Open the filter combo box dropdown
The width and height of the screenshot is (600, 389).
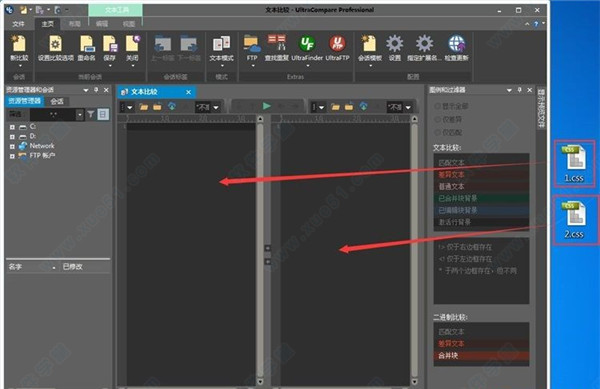(80, 114)
